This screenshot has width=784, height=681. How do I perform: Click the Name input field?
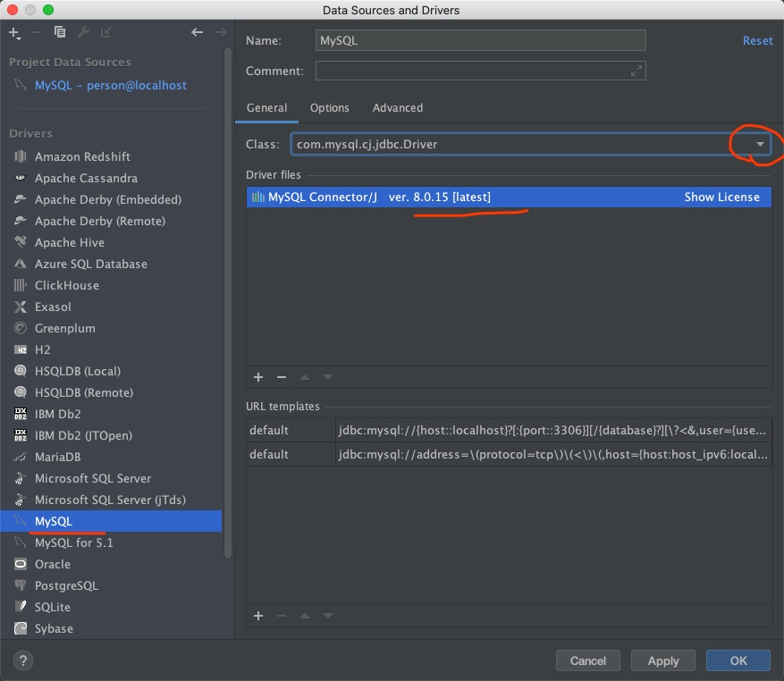click(x=480, y=40)
